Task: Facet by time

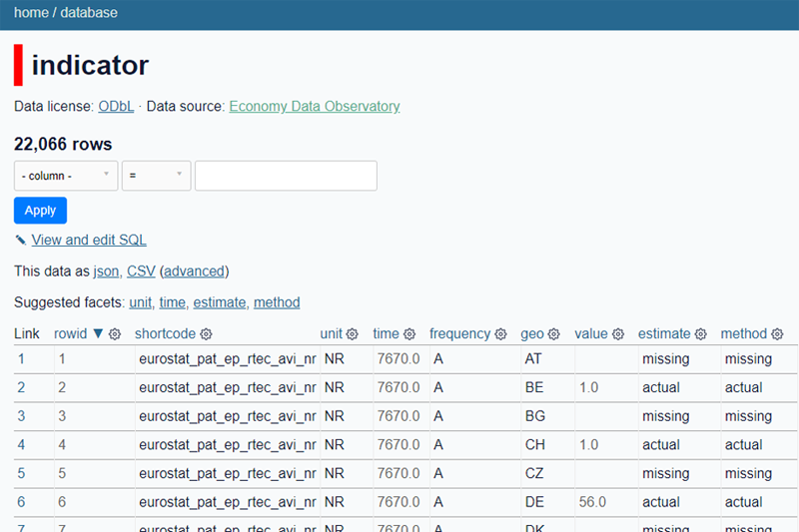Action: coord(172,302)
